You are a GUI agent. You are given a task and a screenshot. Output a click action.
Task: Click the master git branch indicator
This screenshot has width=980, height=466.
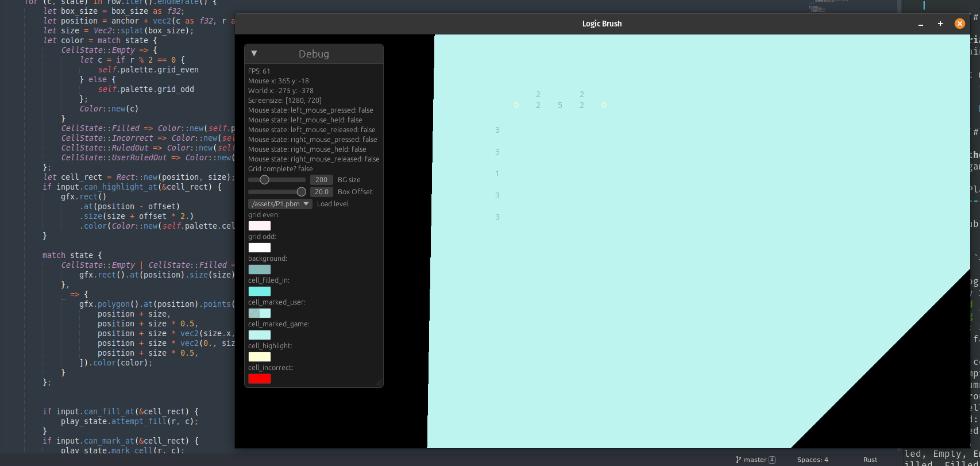(755, 460)
